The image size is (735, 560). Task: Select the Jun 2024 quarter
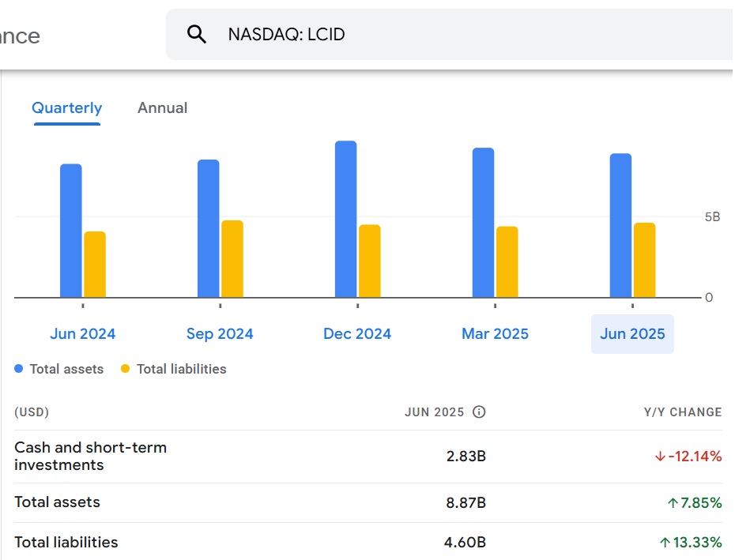tap(82, 333)
